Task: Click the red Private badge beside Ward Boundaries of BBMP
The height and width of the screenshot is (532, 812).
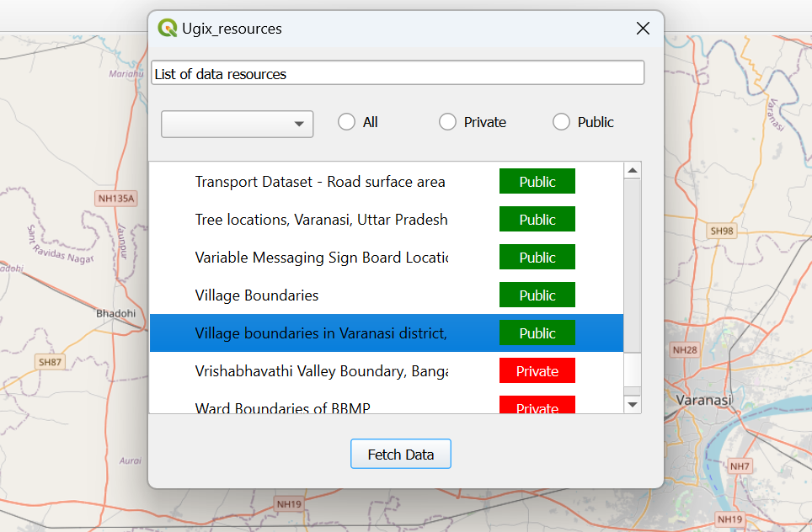Action: (537, 408)
